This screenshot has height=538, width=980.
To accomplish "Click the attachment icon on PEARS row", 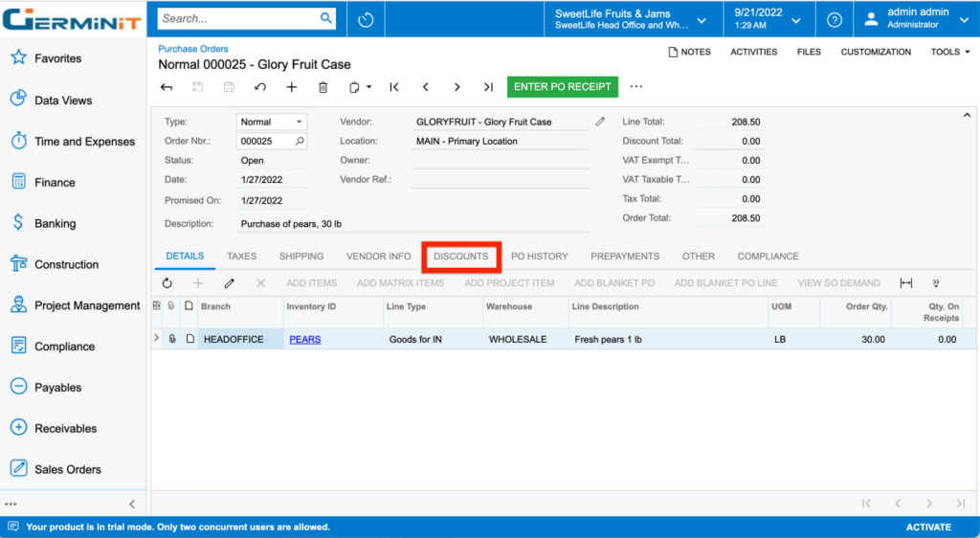I will 172,339.
